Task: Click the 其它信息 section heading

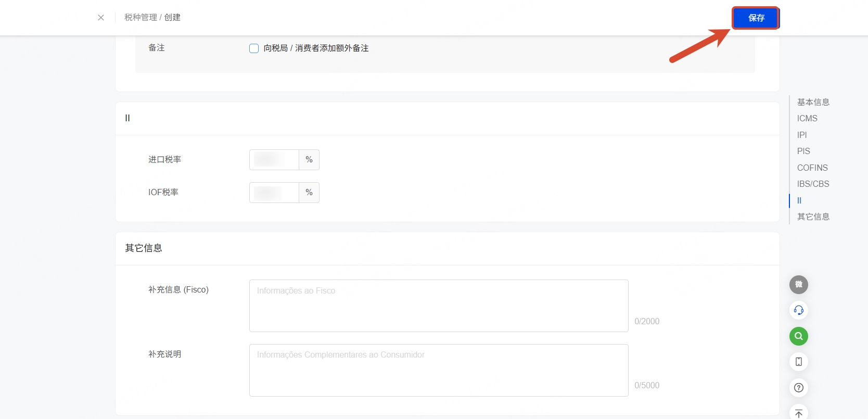Action: pyautogui.click(x=144, y=248)
